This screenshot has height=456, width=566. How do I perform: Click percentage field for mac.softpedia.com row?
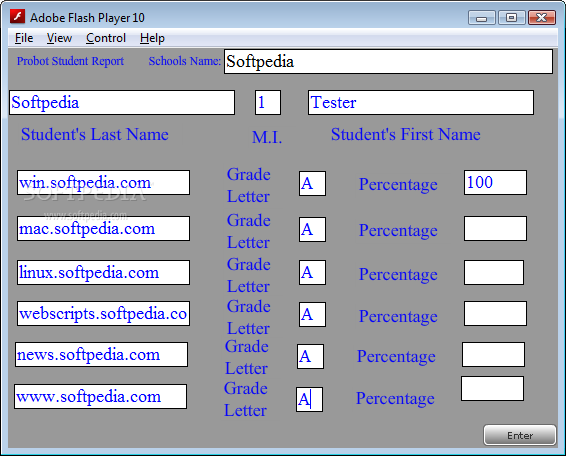(x=495, y=228)
